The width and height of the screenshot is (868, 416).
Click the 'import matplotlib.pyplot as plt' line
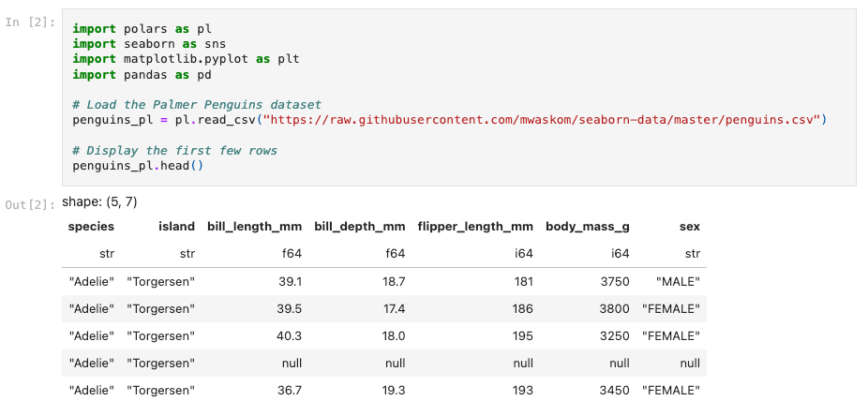(x=186, y=59)
